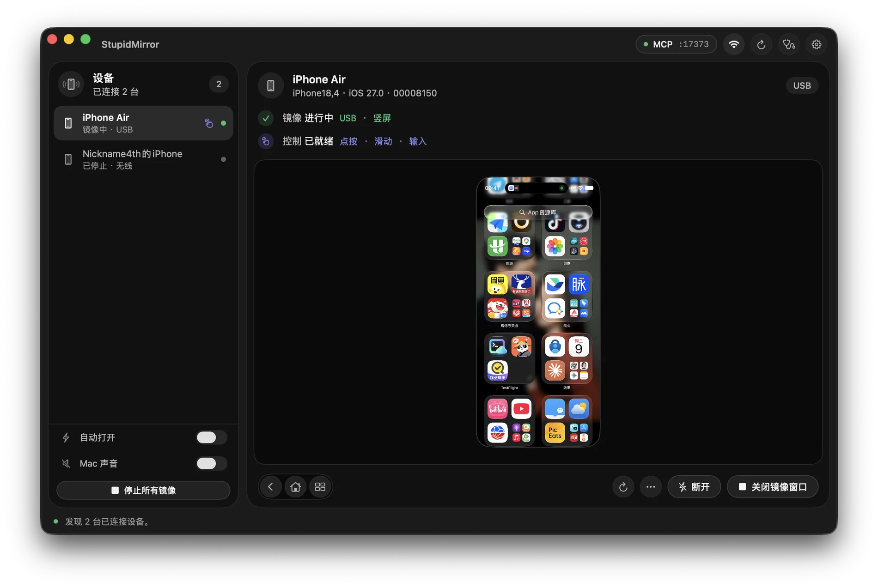Click the 关闭镜像窗口 button
The image size is (878, 588).
[x=773, y=487]
